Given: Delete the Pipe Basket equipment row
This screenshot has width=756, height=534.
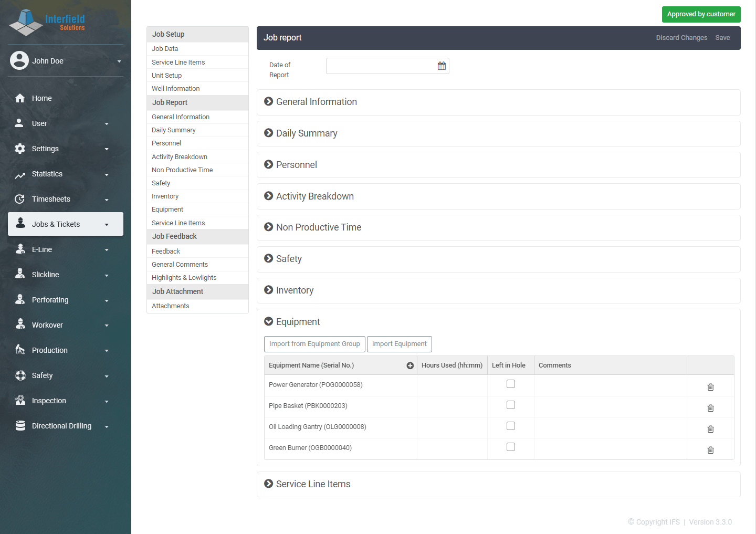Looking at the screenshot, I should 710,408.
